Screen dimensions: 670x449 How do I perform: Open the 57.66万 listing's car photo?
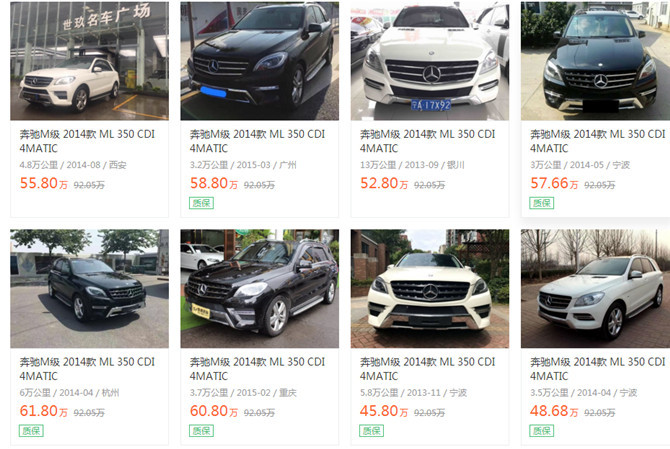[x=596, y=61]
